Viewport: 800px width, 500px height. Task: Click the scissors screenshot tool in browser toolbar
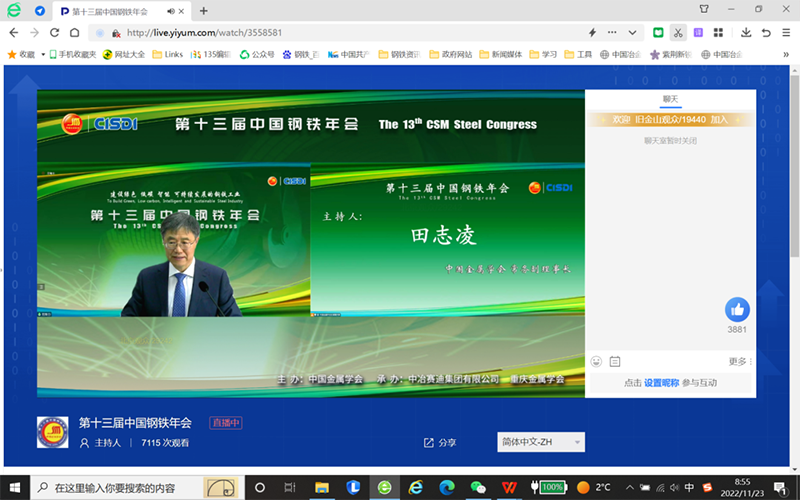(679, 33)
